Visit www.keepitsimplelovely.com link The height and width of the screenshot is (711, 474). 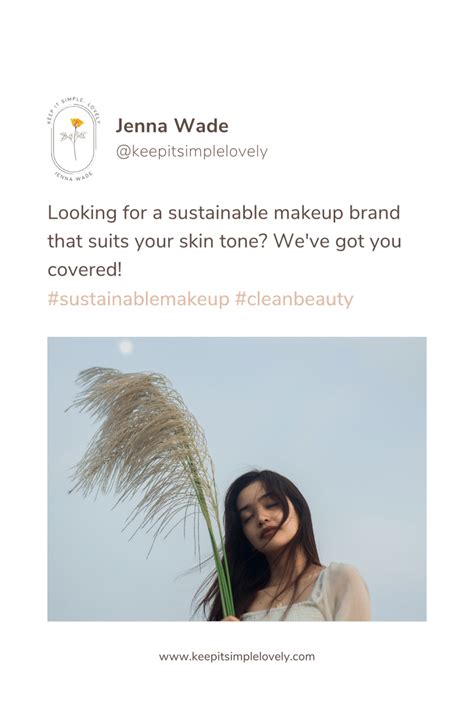[236, 657]
